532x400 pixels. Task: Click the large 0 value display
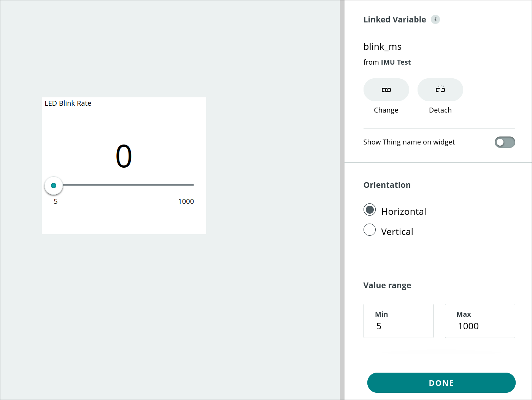click(124, 156)
